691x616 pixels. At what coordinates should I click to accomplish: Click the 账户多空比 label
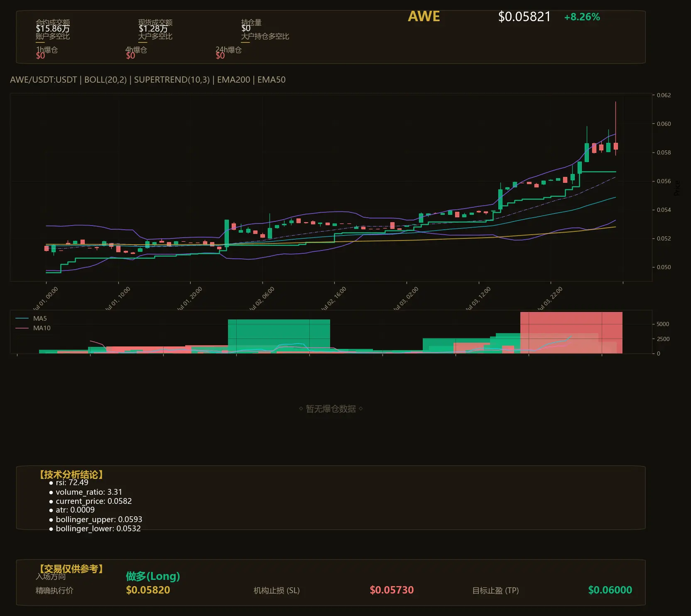pos(53,36)
